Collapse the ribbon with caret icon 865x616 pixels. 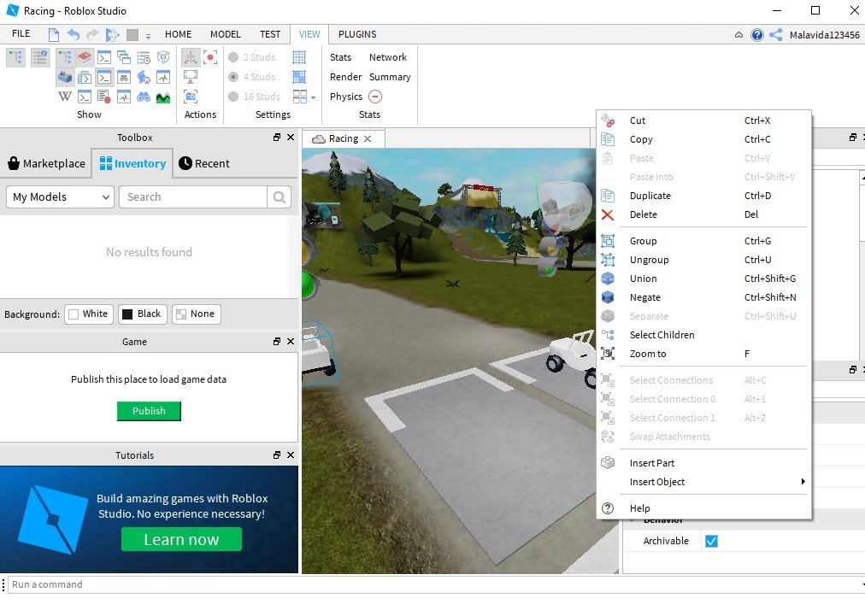point(738,35)
